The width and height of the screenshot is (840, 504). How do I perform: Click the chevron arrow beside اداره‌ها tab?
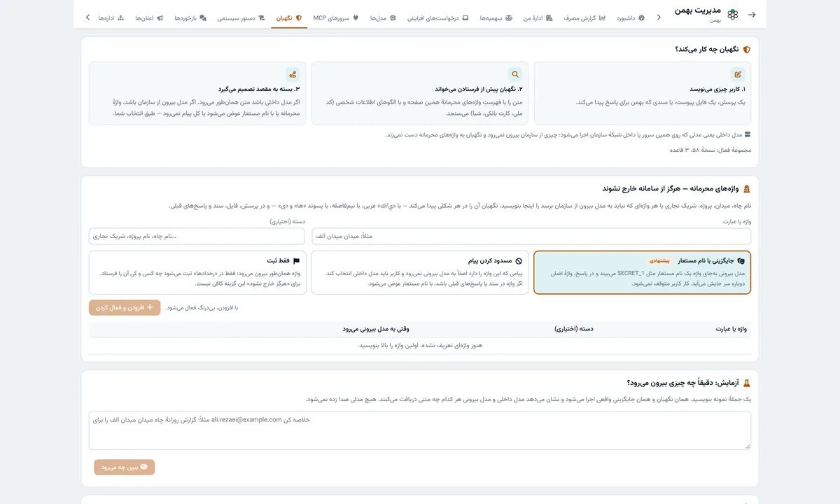coord(87,17)
